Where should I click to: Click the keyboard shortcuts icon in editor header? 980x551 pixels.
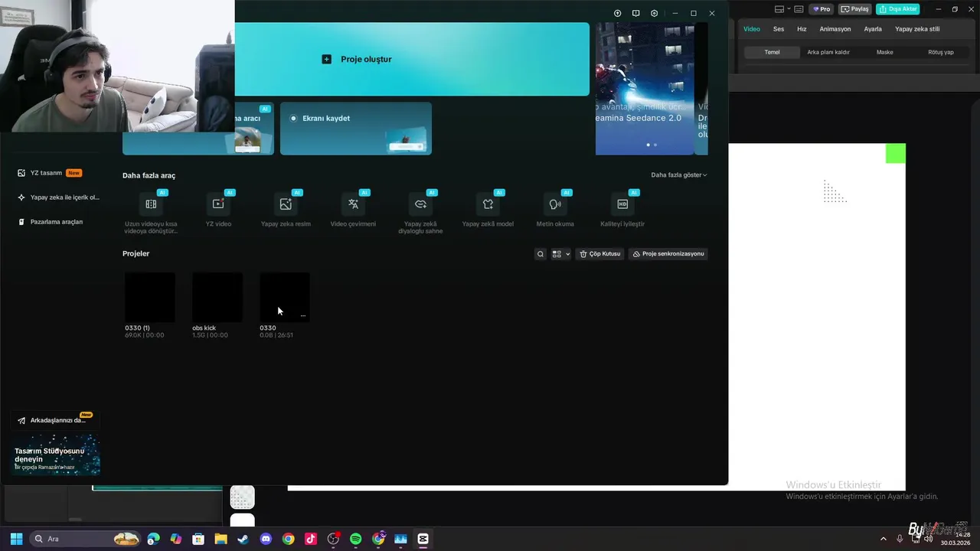(x=799, y=9)
